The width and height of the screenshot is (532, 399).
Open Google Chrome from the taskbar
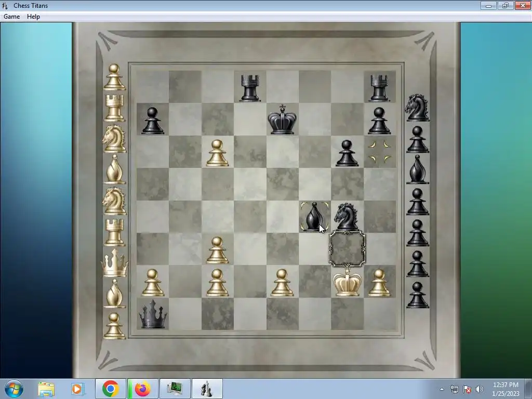110,389
